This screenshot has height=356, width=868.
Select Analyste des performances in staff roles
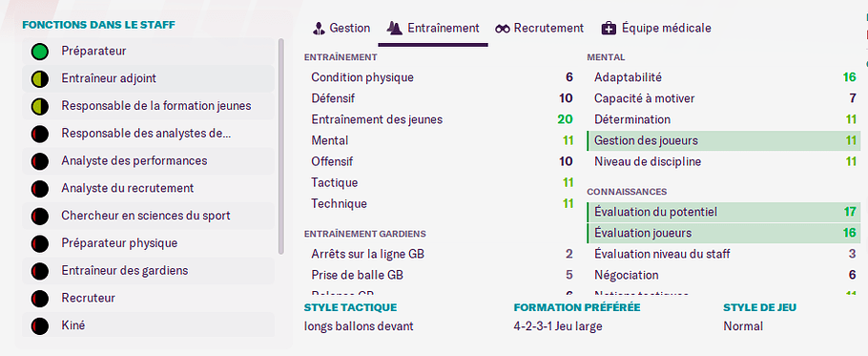pyautogui.click(x=149, y=161)
